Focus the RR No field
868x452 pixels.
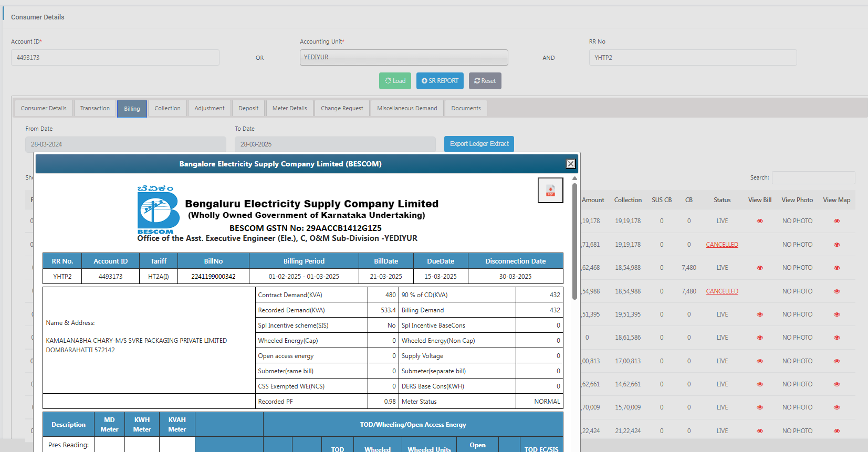[693, 57]
